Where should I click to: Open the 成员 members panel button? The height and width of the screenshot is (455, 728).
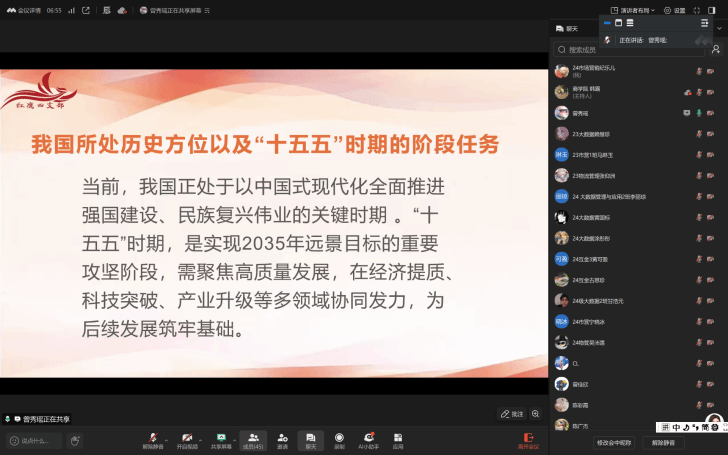point(252,437)
